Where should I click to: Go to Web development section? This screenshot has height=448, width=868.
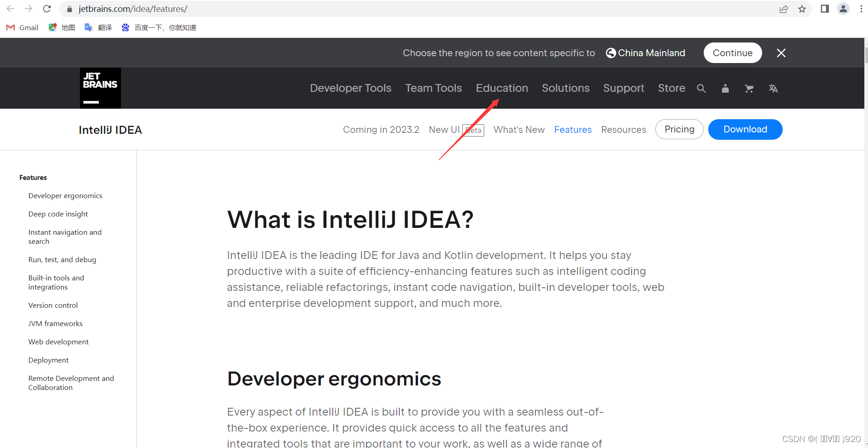tap(58, 342)
